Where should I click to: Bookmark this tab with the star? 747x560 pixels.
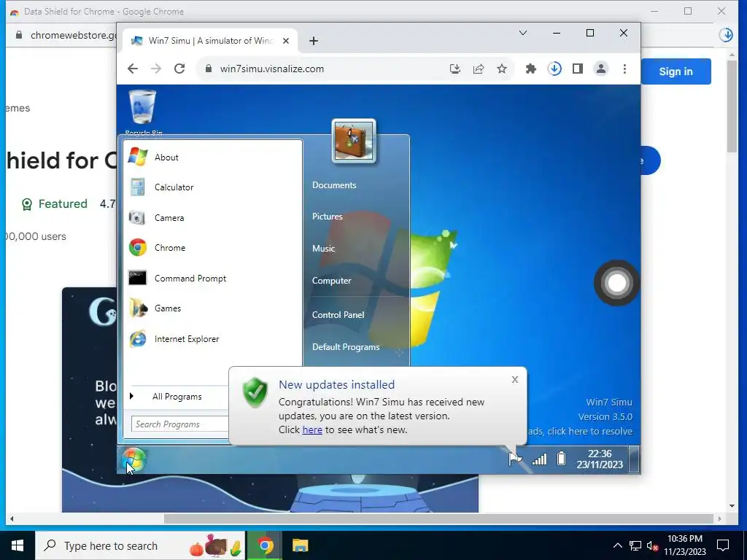coord(502,69)
